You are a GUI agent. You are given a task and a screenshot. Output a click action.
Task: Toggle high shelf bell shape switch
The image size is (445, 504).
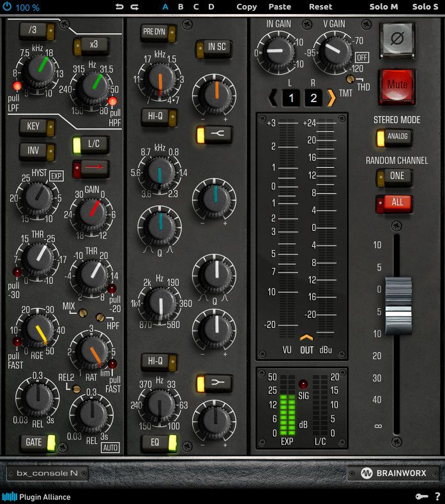[215, 135]
